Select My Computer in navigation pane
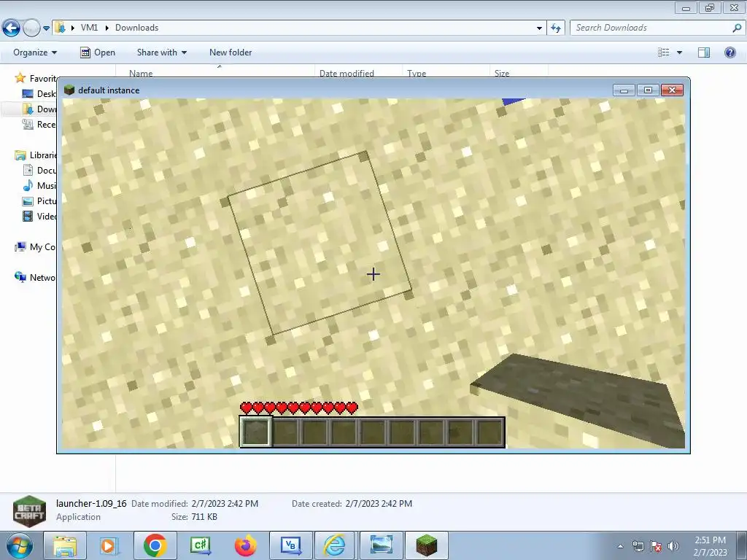 (36, 246)
